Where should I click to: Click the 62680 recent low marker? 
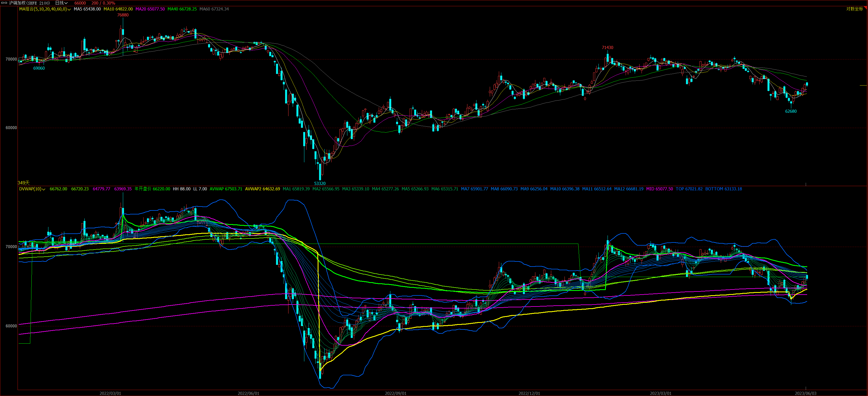coord(791,111)
